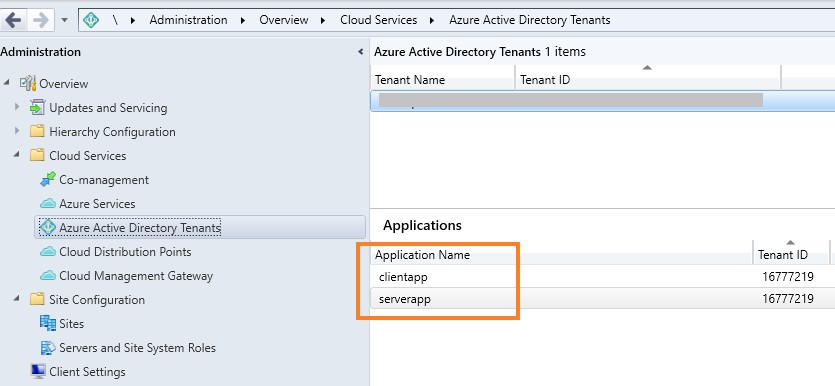Image resolution: width=835 pixels, height=386 pixels.
Task: Open Client Settings in the tree
Action: pos(87,372)
